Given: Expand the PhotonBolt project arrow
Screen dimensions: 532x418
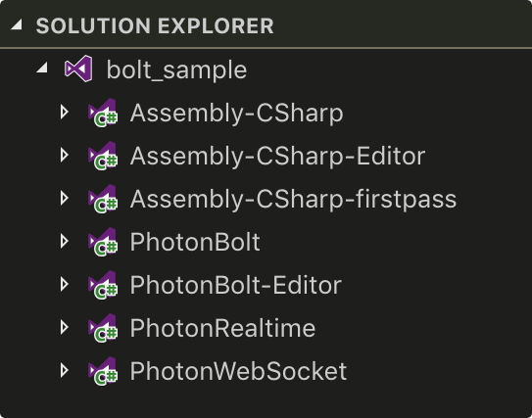Looking at the screenshot, I should [x=64, y=242].
